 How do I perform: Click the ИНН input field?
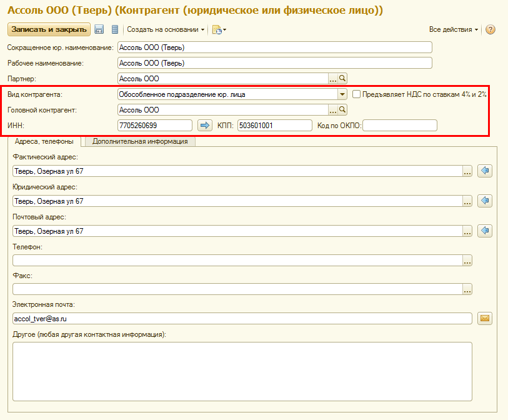tap(155, 126)
